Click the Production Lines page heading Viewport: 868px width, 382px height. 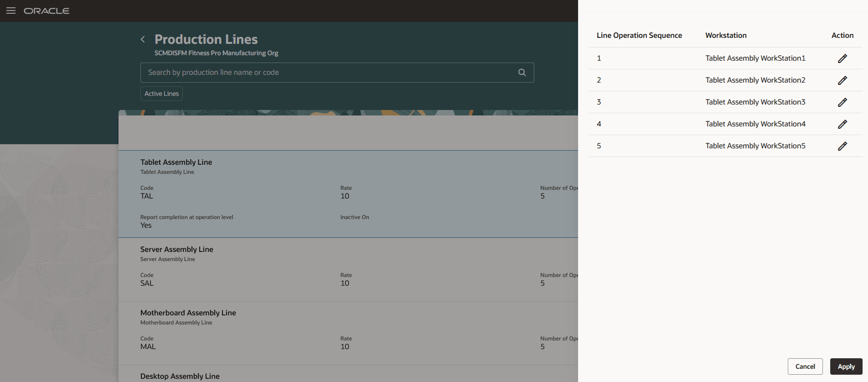tap(206, 39)
